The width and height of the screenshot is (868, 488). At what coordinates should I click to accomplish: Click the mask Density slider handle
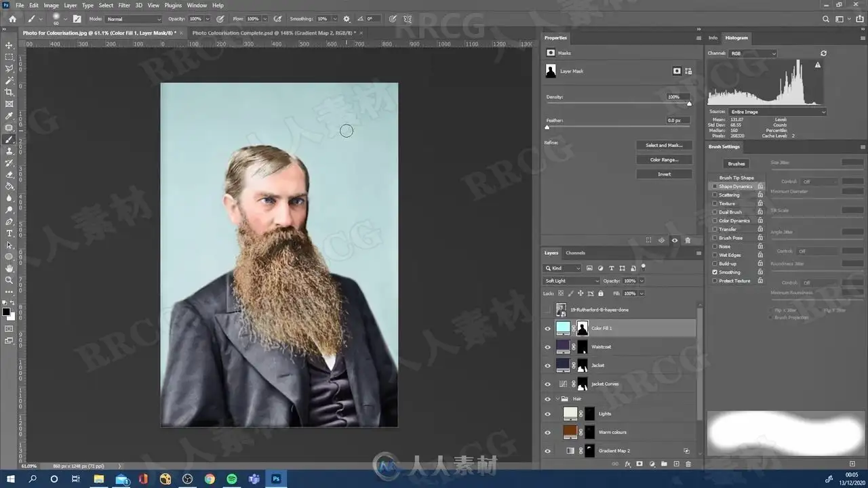(x=690, y=104)
